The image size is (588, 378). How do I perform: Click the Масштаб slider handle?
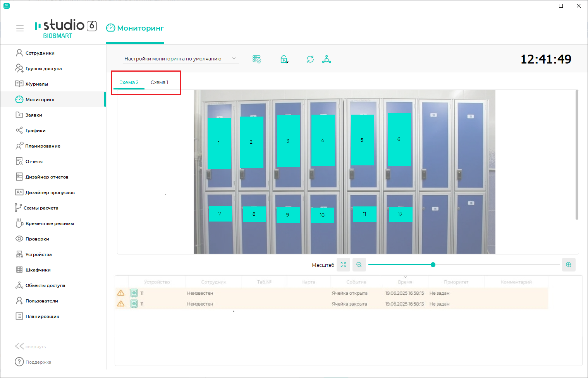point(433,265)
